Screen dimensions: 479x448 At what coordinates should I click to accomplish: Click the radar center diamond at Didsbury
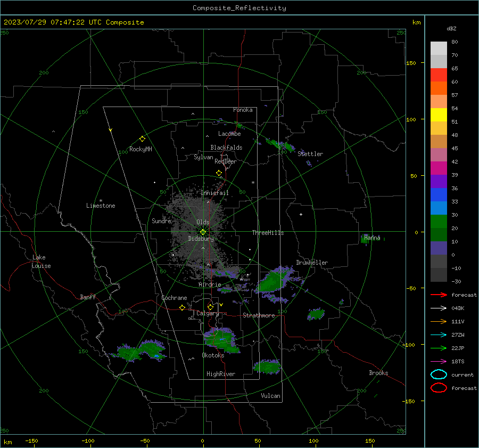tap(203, 232)
